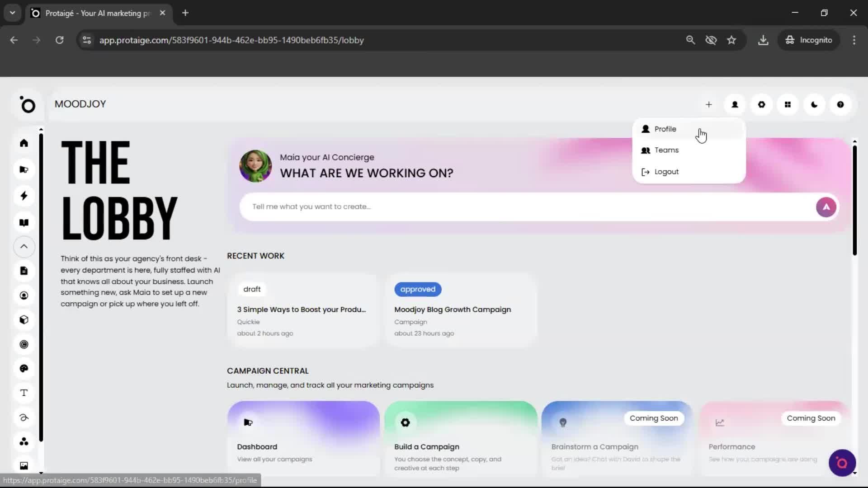Open the Maia chat bubble bottom right

[842, 463]
